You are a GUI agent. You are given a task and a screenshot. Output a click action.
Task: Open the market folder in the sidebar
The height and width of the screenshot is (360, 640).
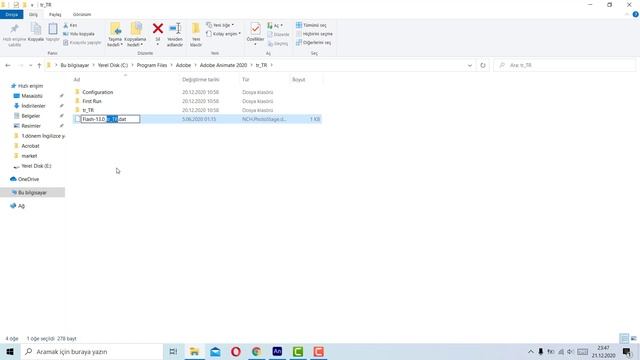point(29,156)
